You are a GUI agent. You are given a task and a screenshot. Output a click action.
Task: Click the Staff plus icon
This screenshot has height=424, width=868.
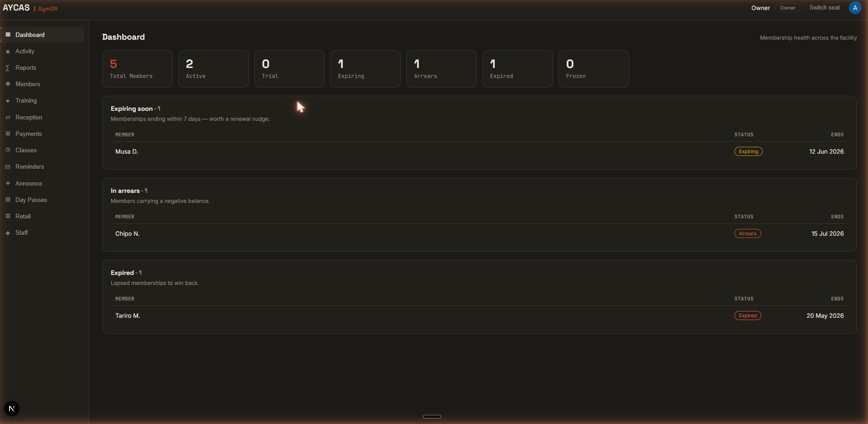(8, 233)
